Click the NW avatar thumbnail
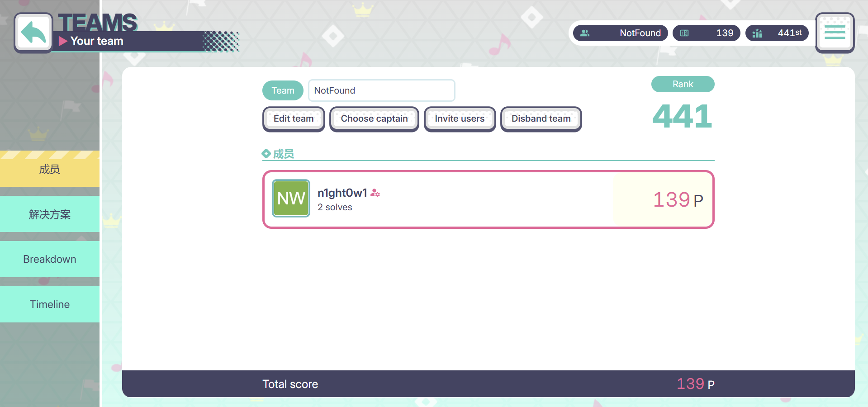 291,199
